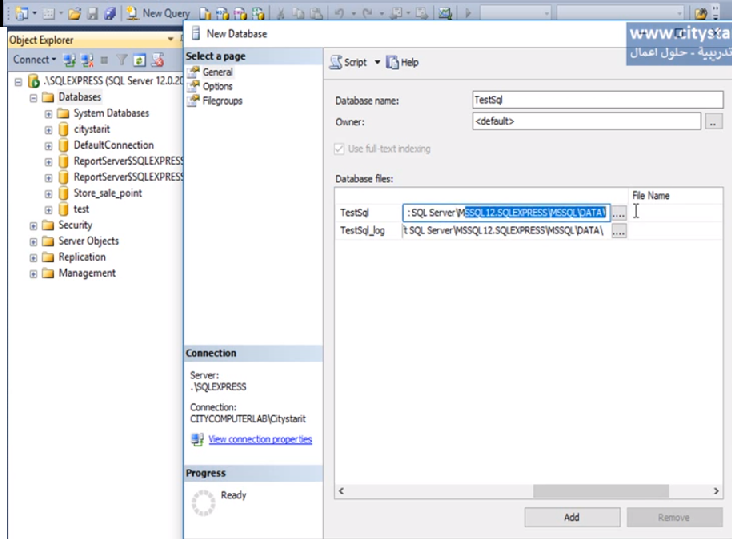
Task: Click the Add button
Action: pos(571,517)
